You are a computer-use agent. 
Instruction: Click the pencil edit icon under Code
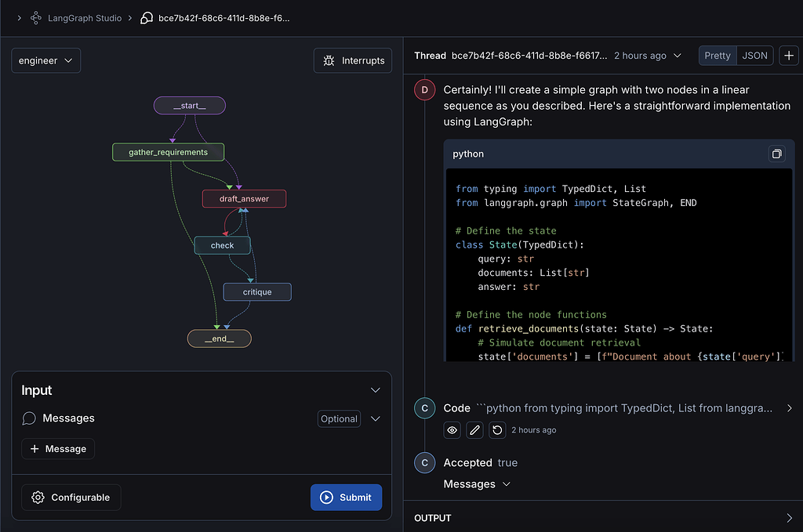(474, 430)
